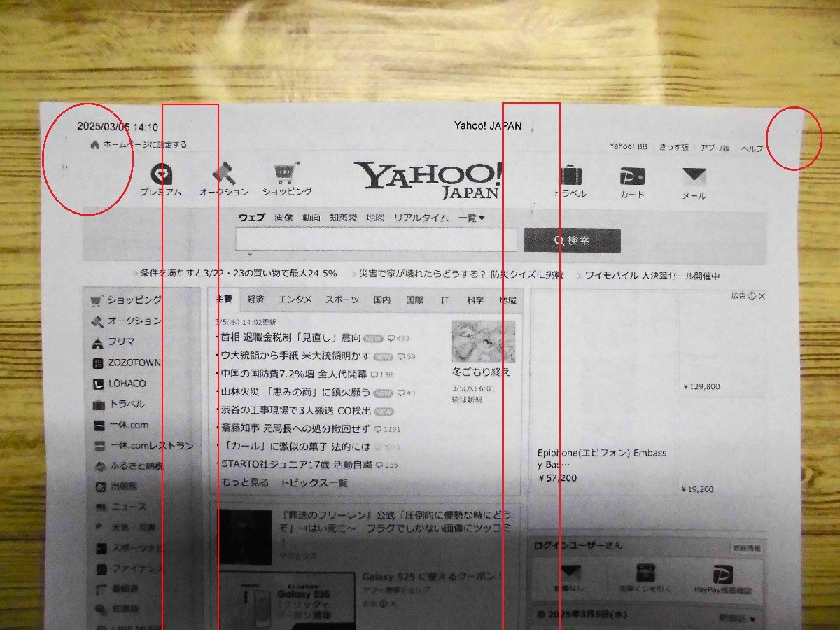Click the 出前館 icon in the sidebar

tap(99, 486)
